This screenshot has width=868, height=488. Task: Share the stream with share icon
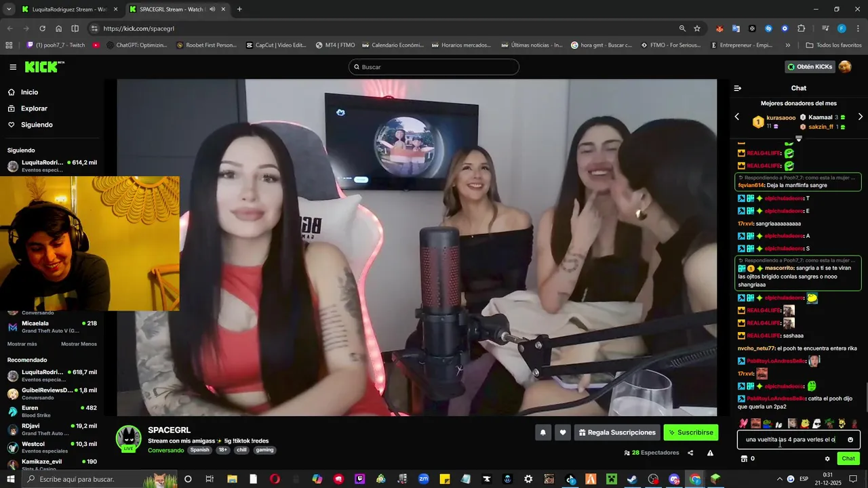(690, 453)
